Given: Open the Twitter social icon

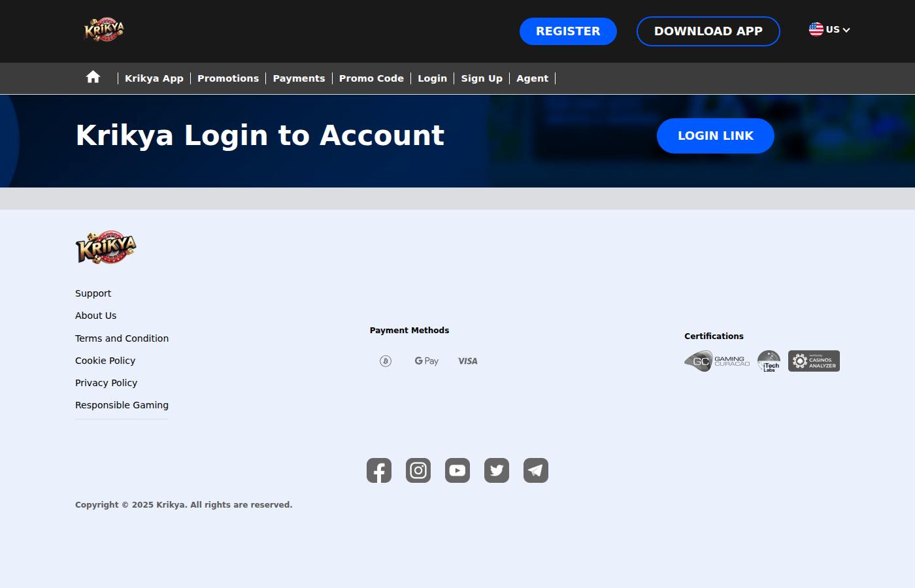Looking at the screenshot, I should pyautogui.click(x=497, y=470).
